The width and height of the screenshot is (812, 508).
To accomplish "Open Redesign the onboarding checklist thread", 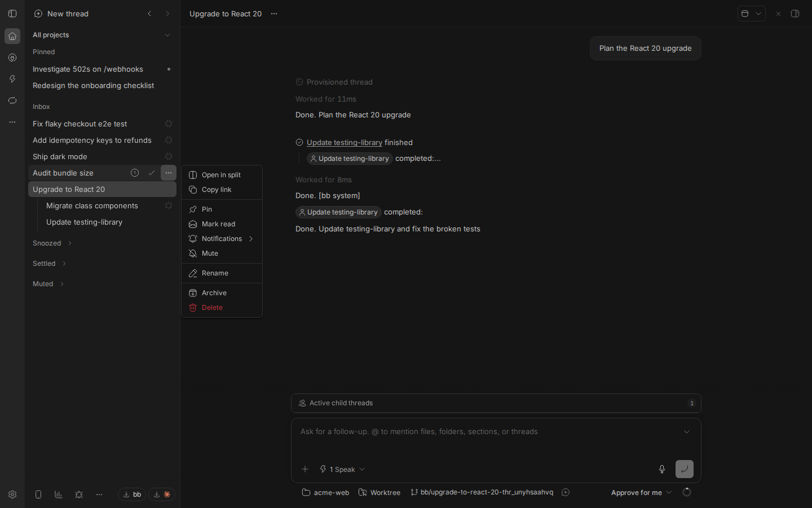I will point(102,86).
